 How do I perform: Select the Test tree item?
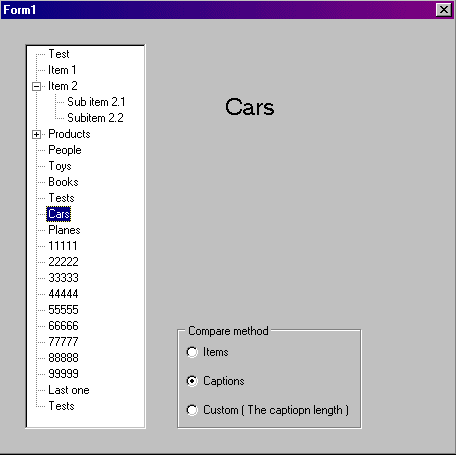click(x=59, y=54)
